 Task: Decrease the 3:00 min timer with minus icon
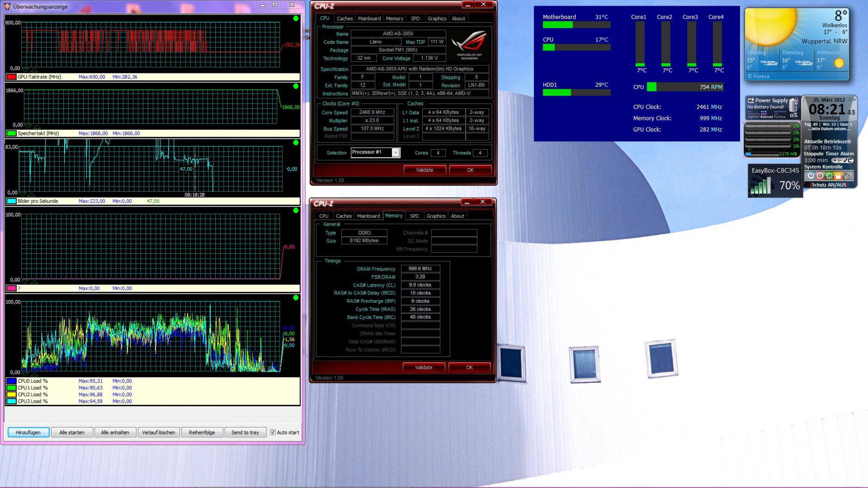pos(839,161)
